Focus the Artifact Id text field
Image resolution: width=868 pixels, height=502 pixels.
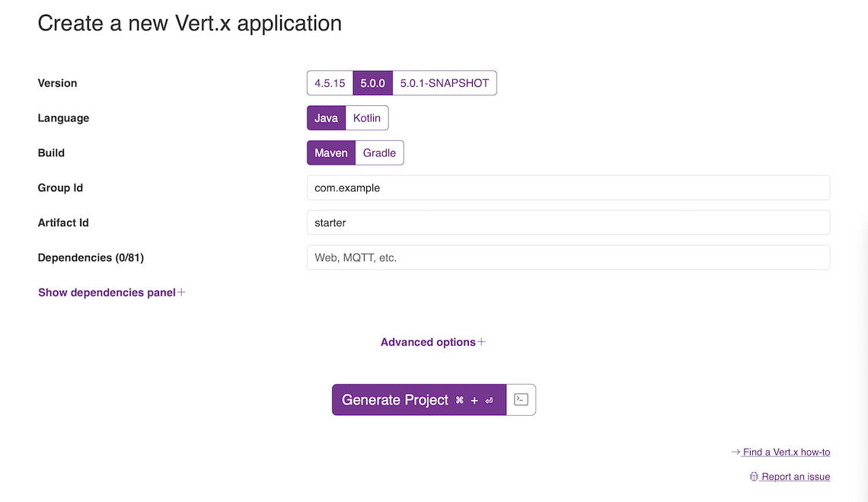tap(569, 222)
